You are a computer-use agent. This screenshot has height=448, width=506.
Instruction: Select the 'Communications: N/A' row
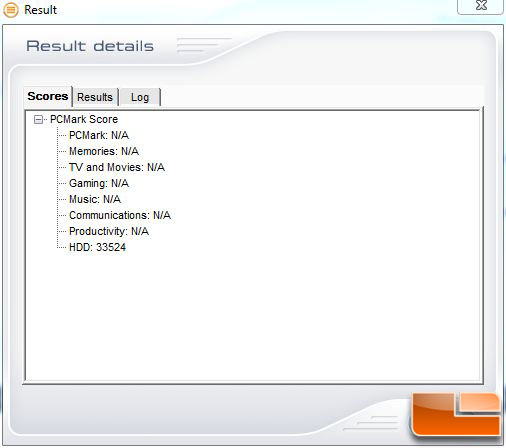[120, 215]
